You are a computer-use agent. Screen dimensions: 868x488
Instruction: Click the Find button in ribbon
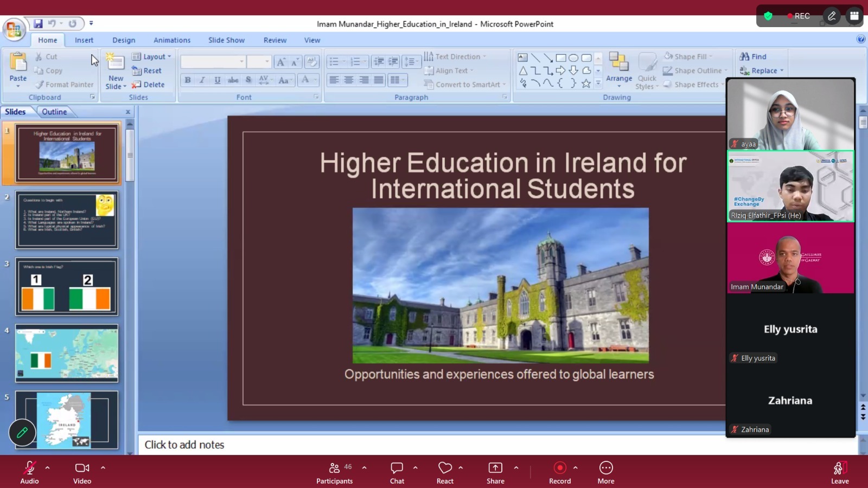[754, 56]
